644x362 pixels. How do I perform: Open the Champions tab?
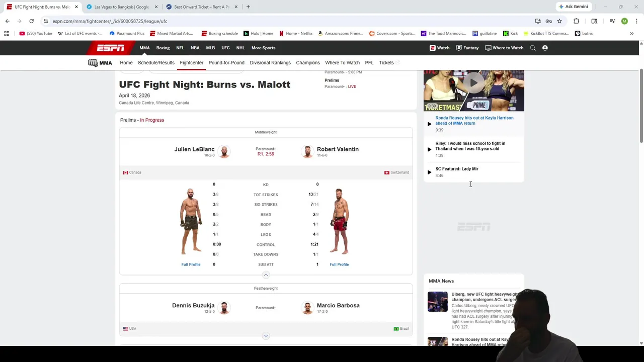(308, 63)
